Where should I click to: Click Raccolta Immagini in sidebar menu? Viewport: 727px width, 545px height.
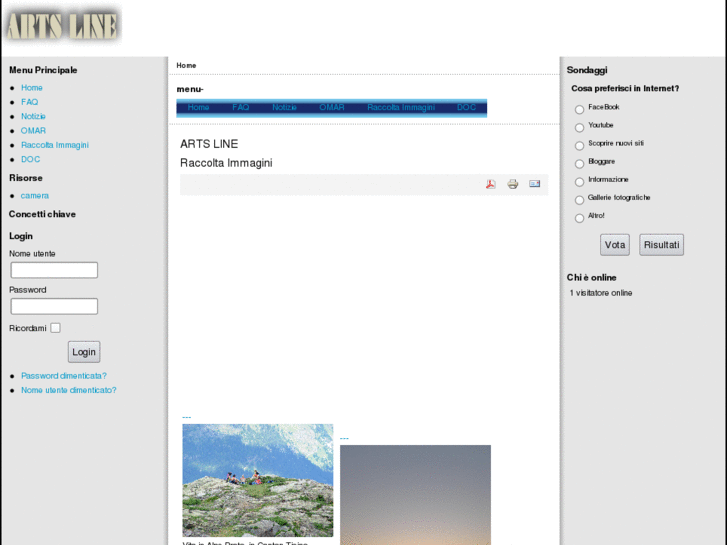point(55,145)
